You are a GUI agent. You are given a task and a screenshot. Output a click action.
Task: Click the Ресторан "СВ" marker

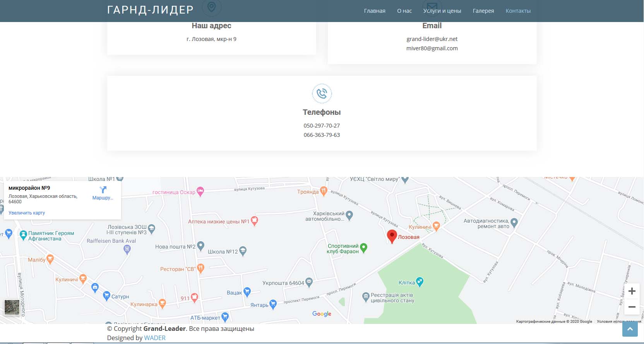click(x=200, y=268)
